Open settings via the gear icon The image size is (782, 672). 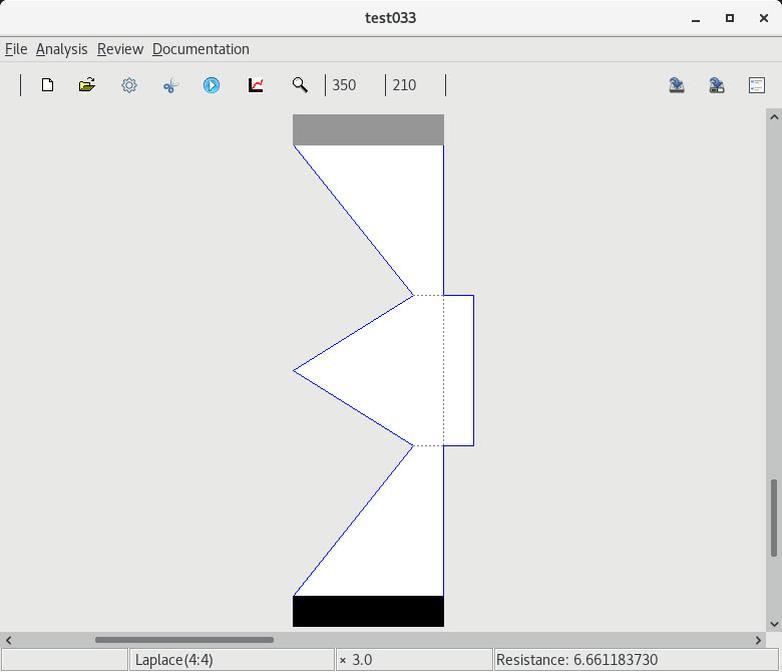tap(129, 85)
